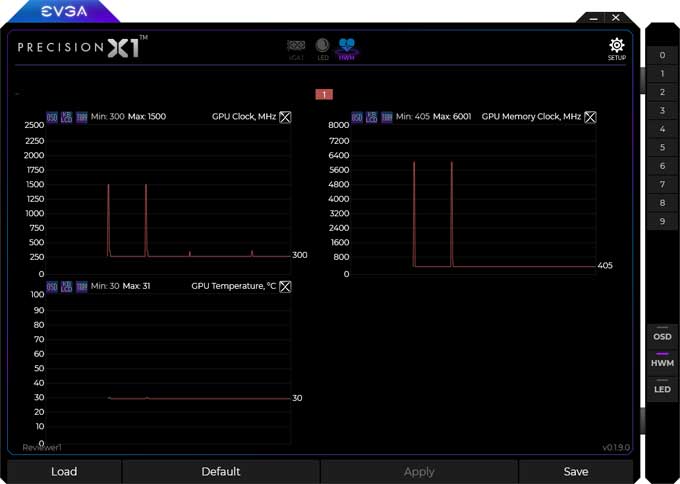Toggle KB LCD icon for GPU Memory Clock
Image resolution: width=680 pixels, height=484 pixels.
click(x=371, y=117)
